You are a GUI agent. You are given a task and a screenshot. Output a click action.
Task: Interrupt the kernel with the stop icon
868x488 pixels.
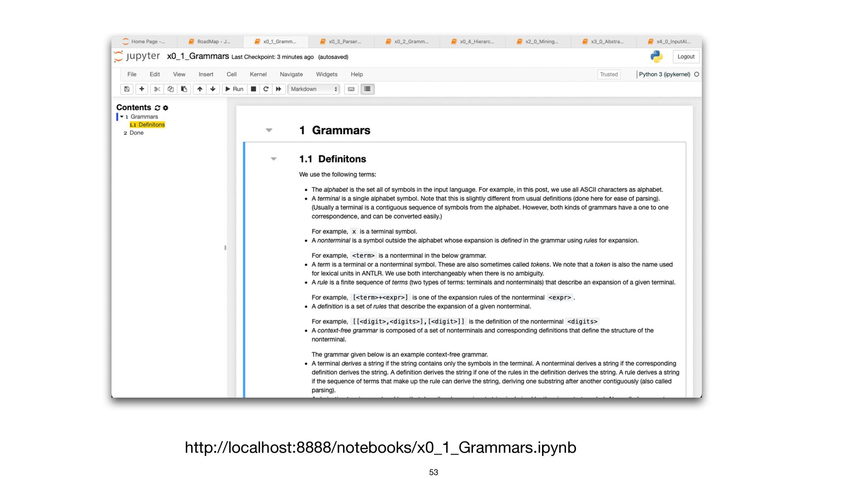click(x=254, y=89)
